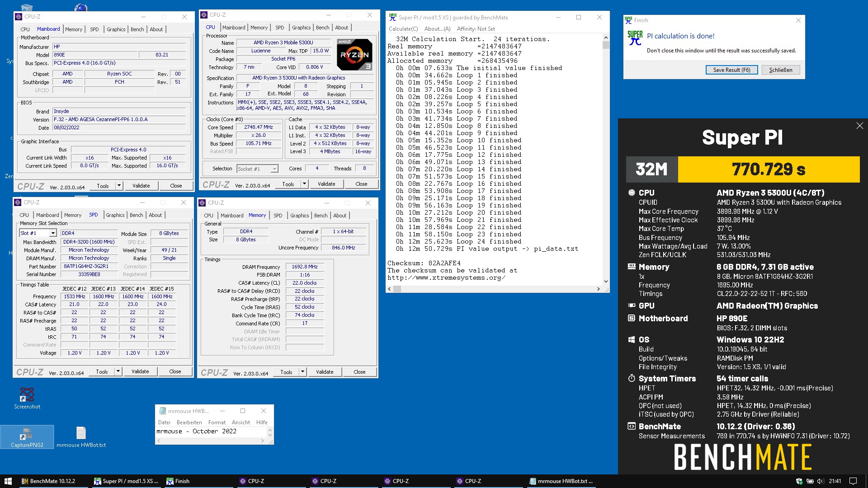Click Validate in the Mainboard CPU-Z window
The image size is (868, 488).
click(x=141, y=186)
